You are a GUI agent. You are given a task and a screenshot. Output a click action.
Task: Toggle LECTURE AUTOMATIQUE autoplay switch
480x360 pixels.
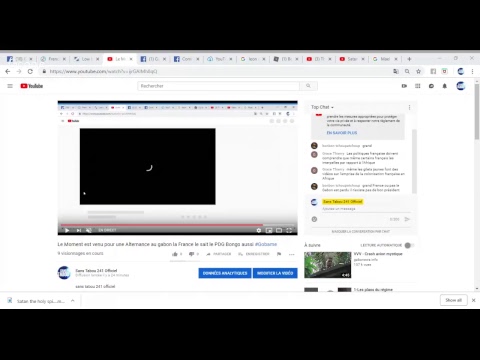(x=409, y=245)
